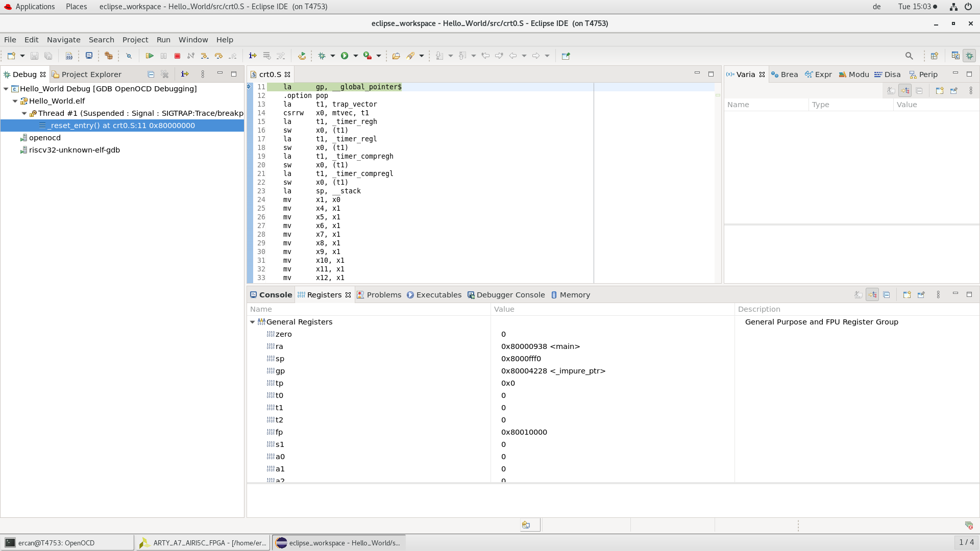Switch to the Breakpoints view tab

pyautogui.click(x=785, y=74)
